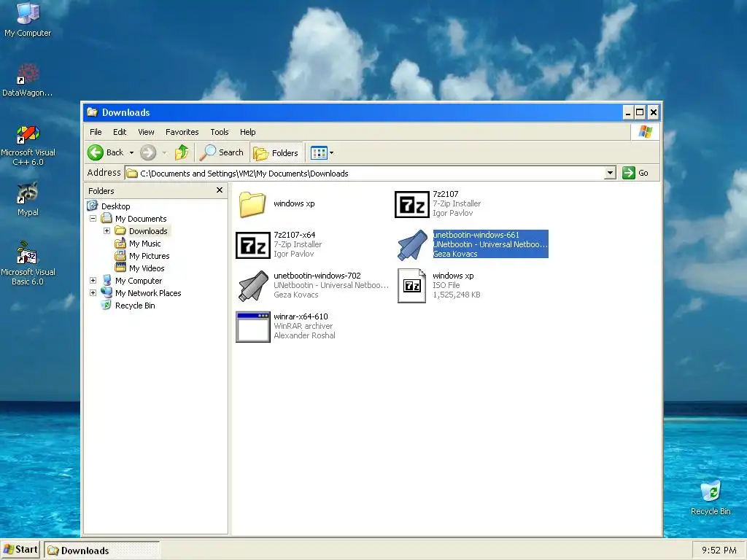Image resolution: width=747 pixels, height=560 pixels.
Task: Select the 7z2107-x64 installer icon
Action: (x=253, y=245)
